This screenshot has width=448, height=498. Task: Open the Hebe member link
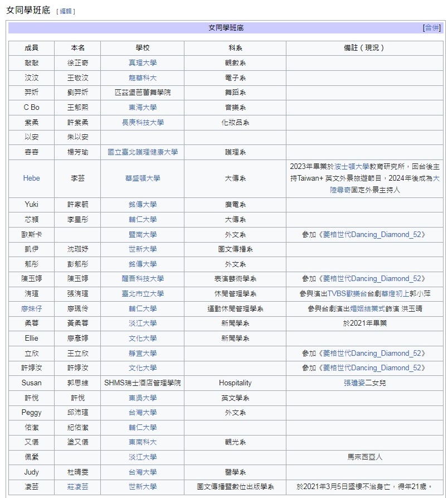(31, 178)
